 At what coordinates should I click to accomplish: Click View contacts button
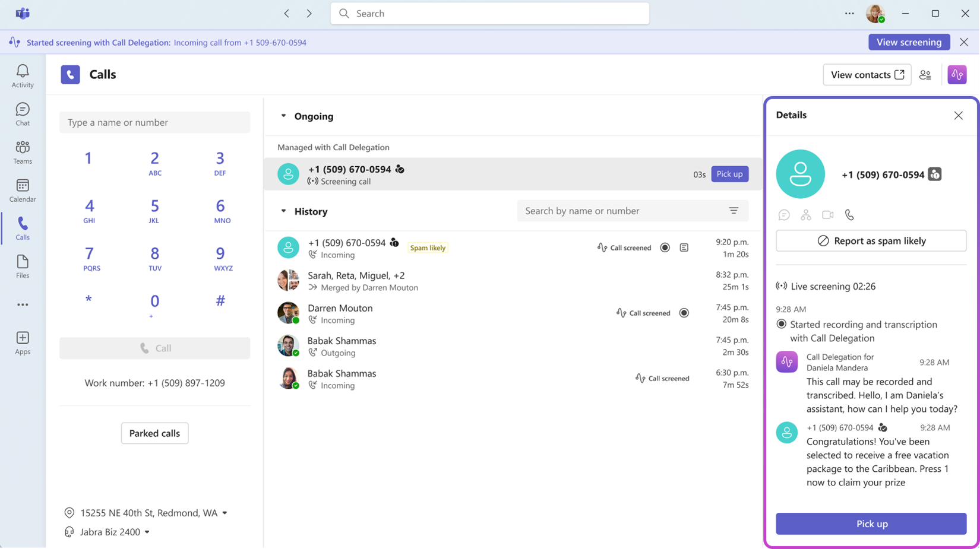[867, 75]
